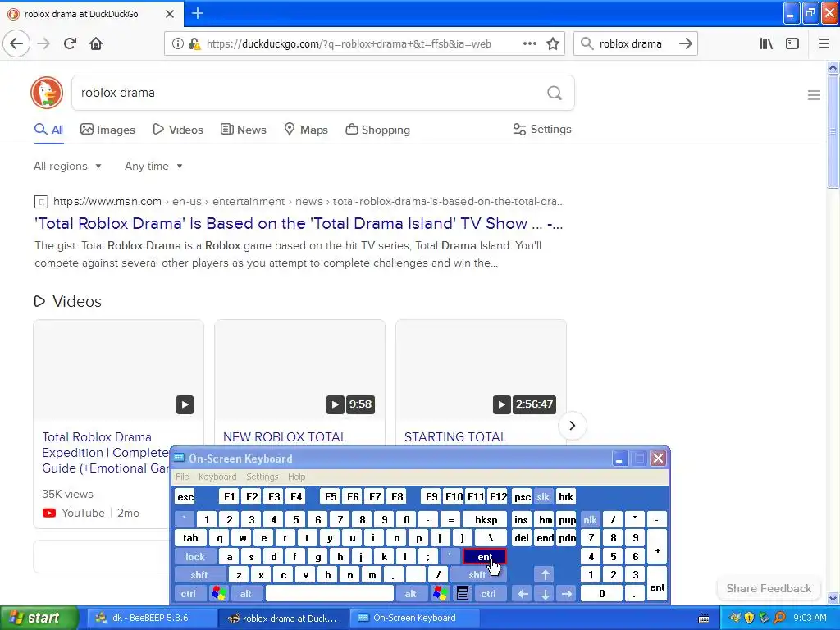Open the Windows start button

[38, 618]
